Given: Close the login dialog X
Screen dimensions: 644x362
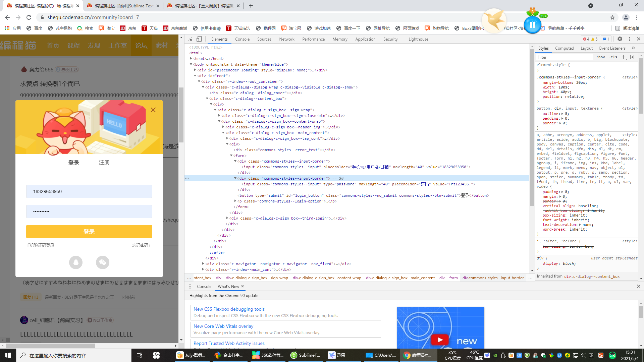Looking at the screenshot, I should [x=153, y=110].
